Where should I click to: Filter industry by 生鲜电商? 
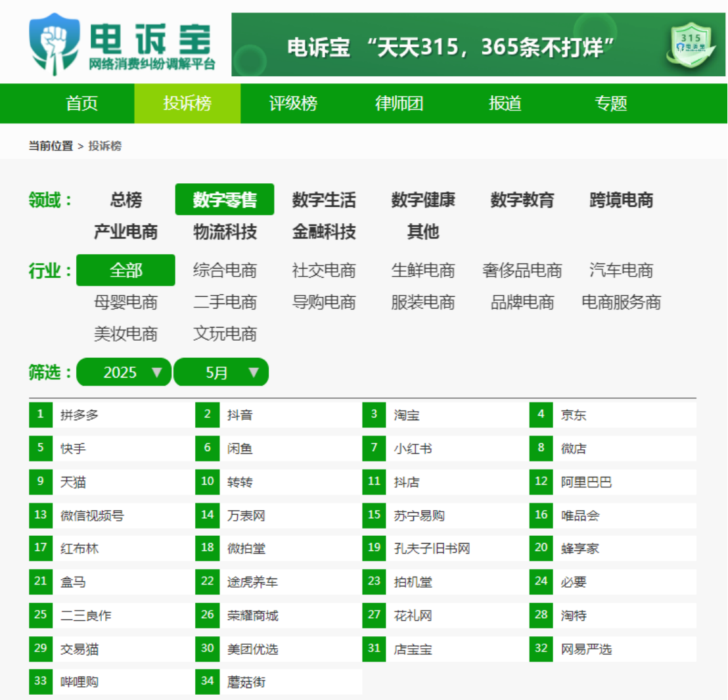tap(423, 270)
